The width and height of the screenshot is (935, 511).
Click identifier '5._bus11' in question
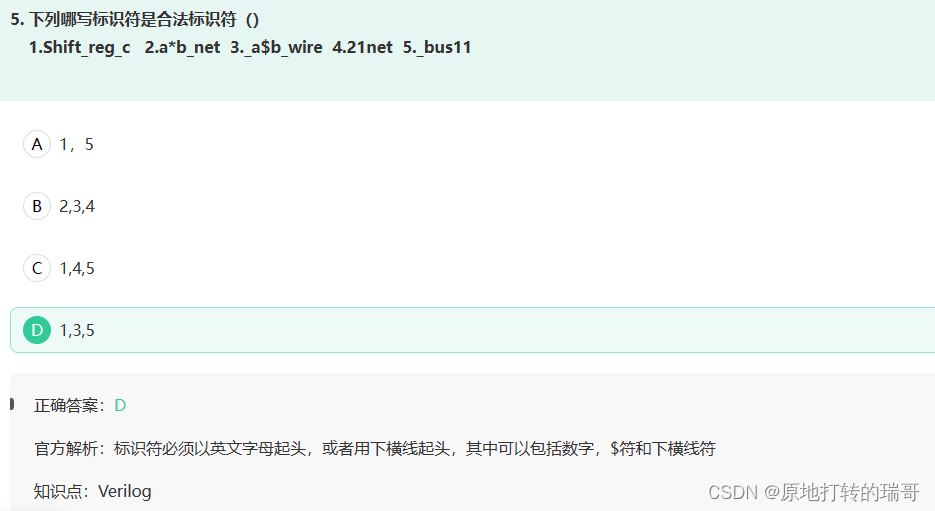pos(437,48)
